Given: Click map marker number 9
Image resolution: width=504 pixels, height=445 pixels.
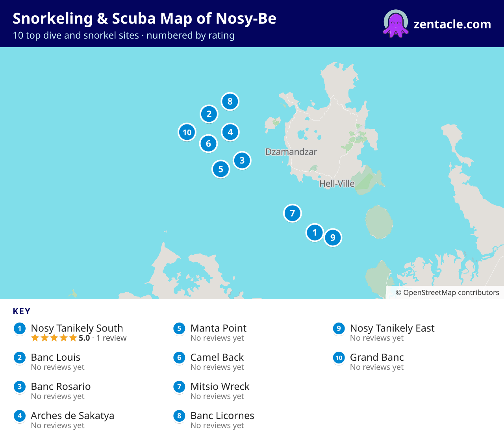Looking at the screenshot, I should pyautogui.click(x=333, y=237).
